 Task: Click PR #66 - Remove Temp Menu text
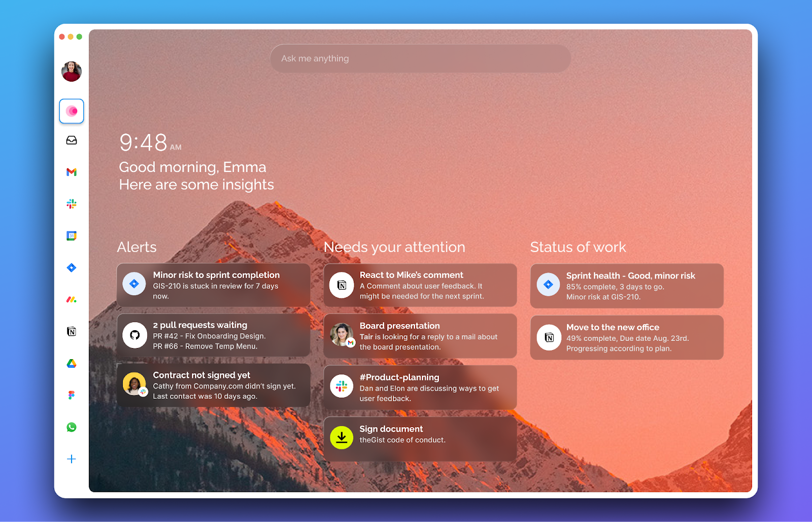[x=205, y=346]
